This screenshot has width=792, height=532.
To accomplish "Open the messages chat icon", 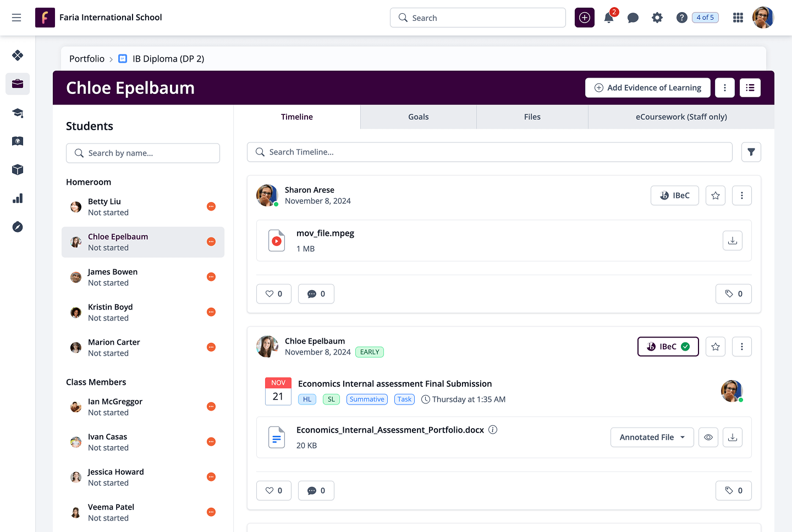I will pyautogui.click(x=633, y=18).
